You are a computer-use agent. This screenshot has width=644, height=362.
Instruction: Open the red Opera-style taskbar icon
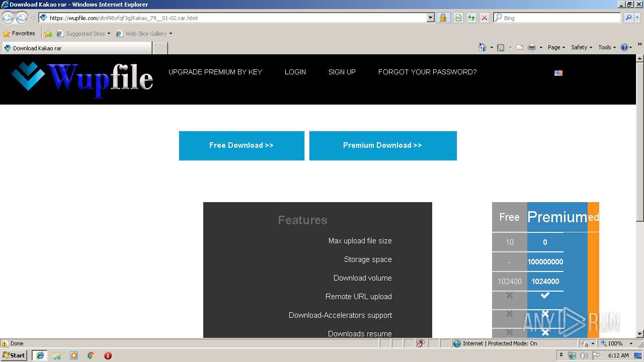[x=108, y=355]
